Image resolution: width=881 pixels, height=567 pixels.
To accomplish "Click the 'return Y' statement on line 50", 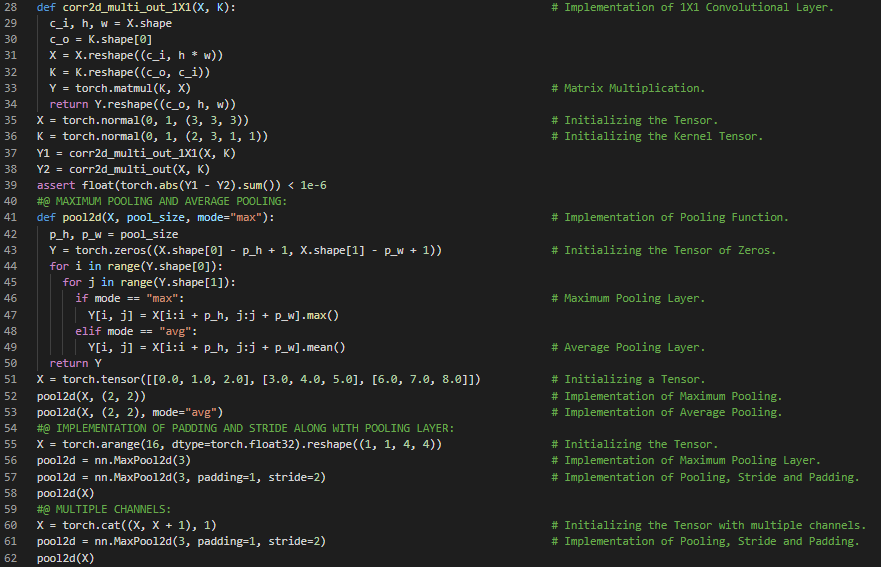I will point(68,363).
